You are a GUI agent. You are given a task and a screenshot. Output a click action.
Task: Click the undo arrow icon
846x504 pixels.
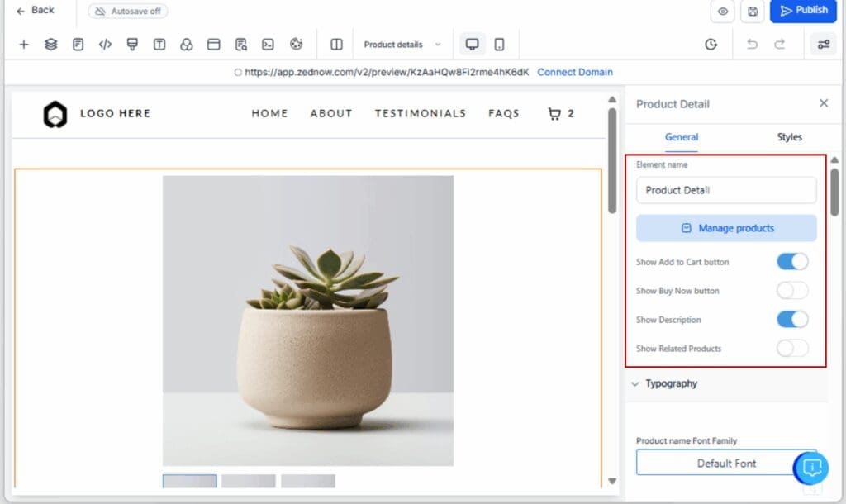tap(752, 45)
